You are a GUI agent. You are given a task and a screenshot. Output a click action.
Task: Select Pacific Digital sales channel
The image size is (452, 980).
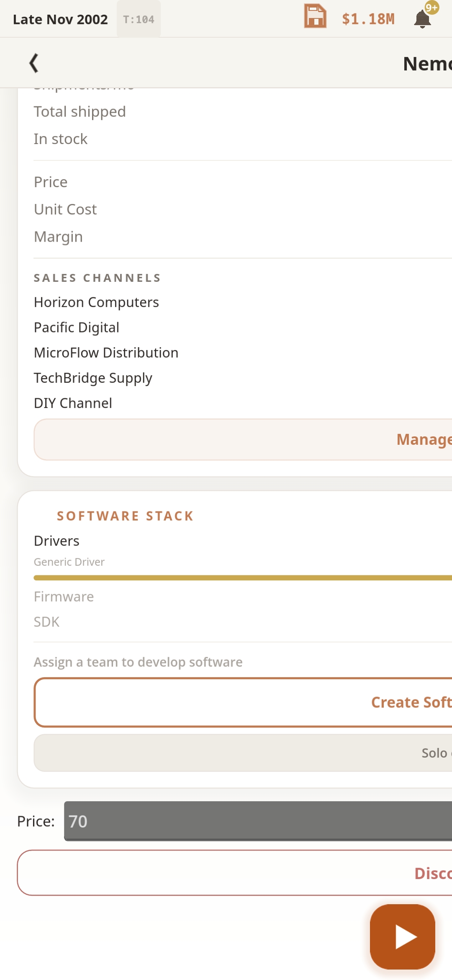(77, 328)
